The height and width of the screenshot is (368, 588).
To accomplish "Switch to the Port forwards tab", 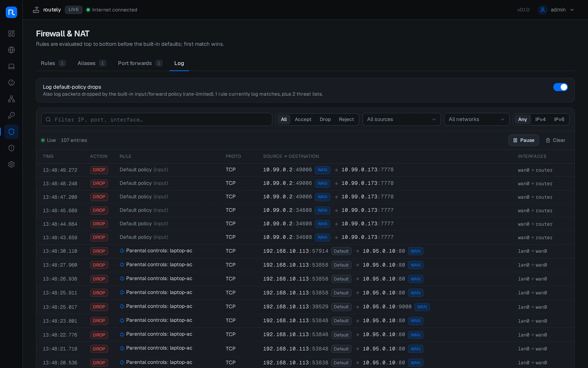I will point(140,63).
